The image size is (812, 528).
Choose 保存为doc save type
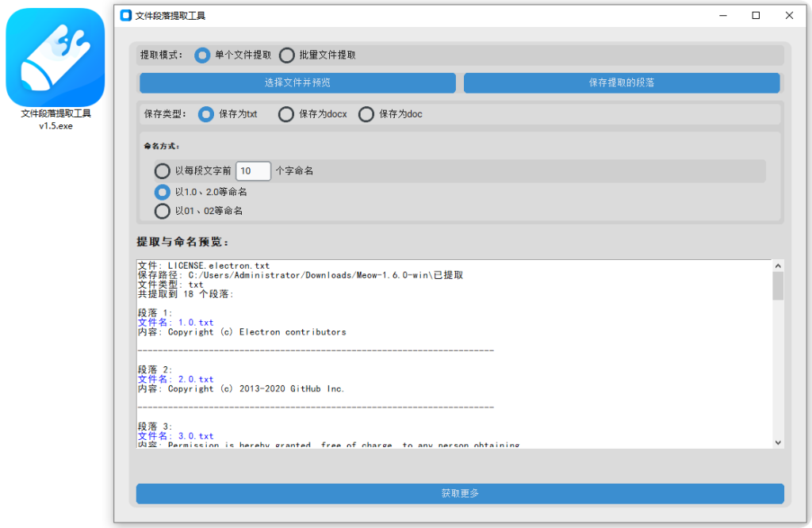pyautogui.click(x=366, y=114)
